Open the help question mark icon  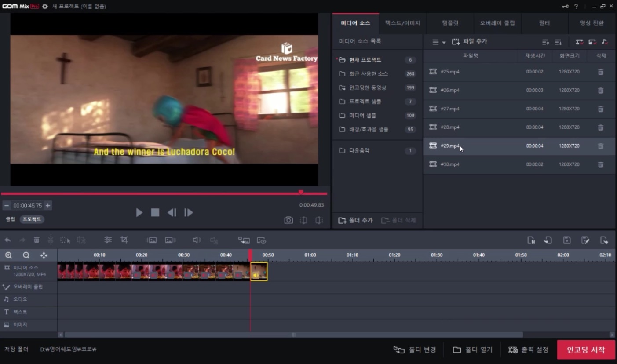tap(576, 7)
